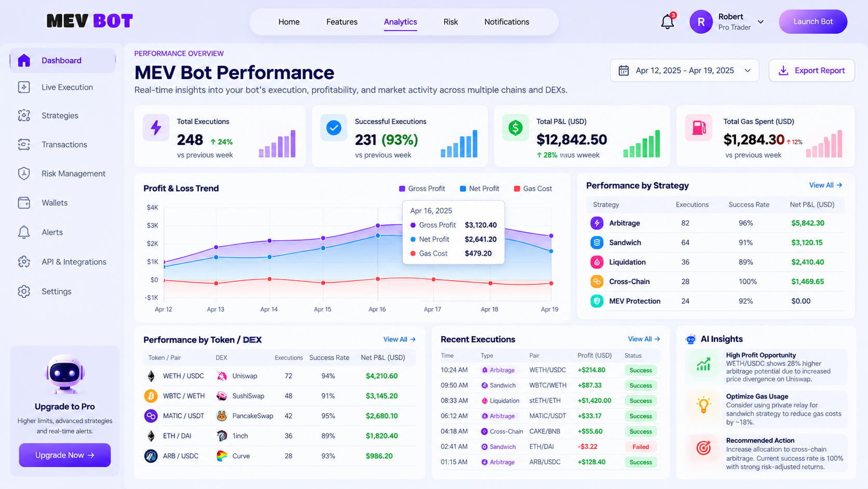Click the Uniswap DEX icon

(x=222, y=376)
